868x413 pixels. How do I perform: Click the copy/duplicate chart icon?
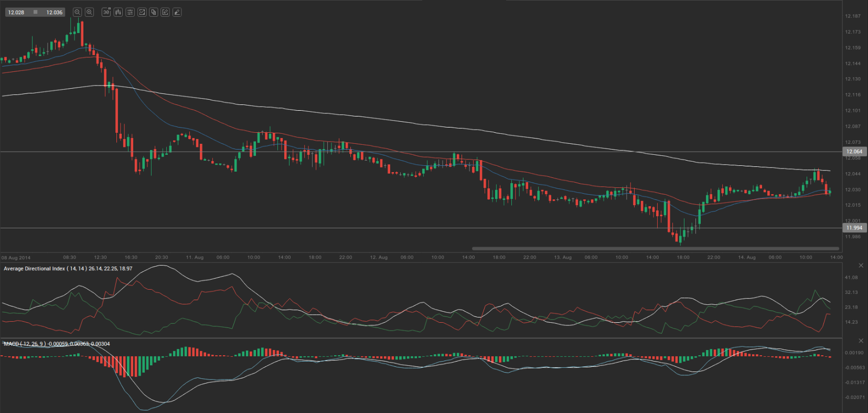(x=154, y=12)
